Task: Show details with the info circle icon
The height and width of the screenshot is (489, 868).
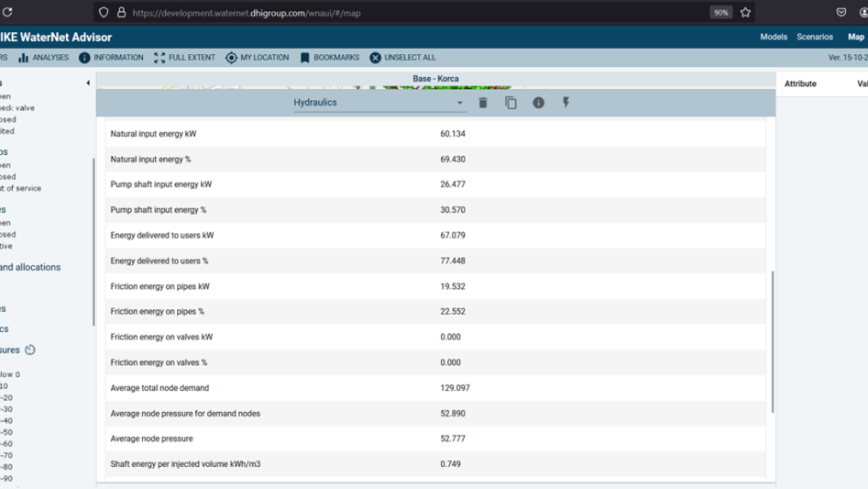Action: click(538, 103)
